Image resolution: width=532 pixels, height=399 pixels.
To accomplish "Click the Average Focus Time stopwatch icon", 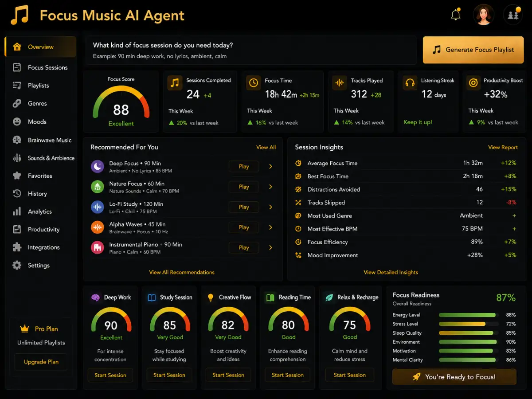I will (x=298, y=163).
